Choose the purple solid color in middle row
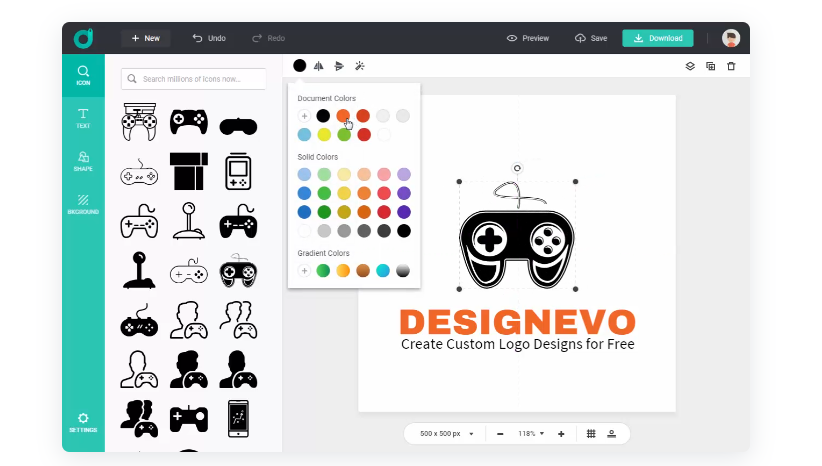This screenshot has width=822, height=466. point(404,193)
